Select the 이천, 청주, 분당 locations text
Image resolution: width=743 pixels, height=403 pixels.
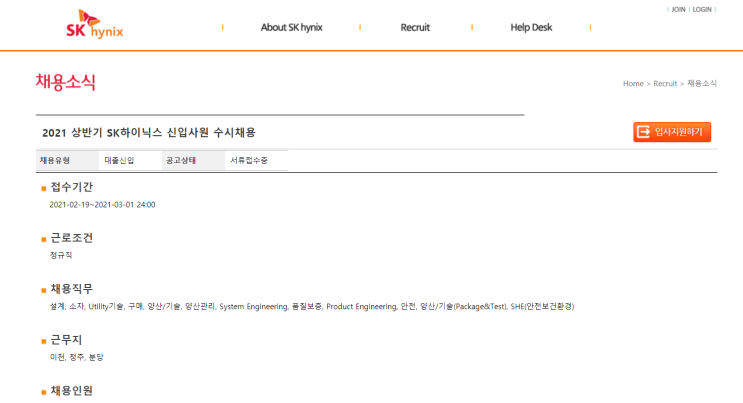pos(77,357)
